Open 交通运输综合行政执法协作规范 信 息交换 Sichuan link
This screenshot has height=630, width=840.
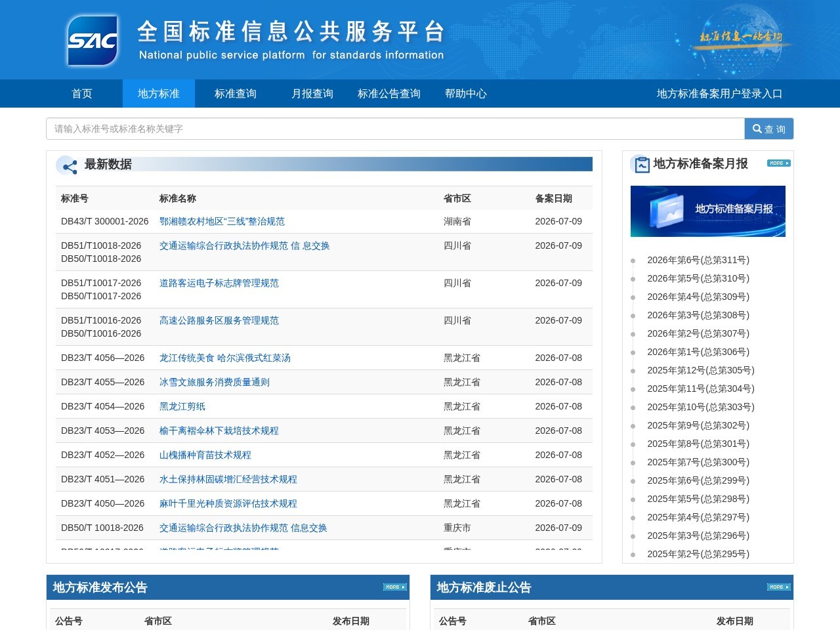pos(244,246)
